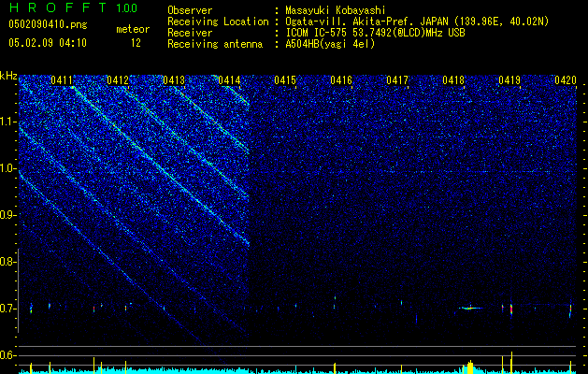Click the meteor count value 12
The image size is (588, 374).
coord(136,43)
